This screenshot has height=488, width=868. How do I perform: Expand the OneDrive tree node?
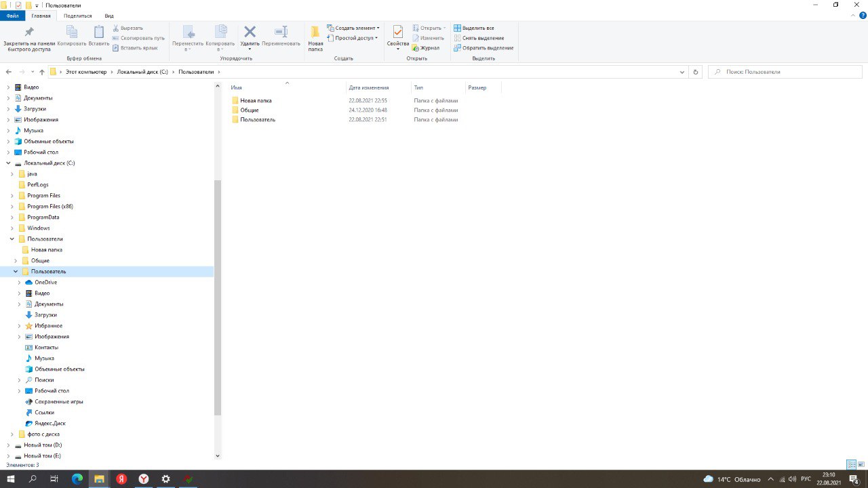[x=20, y=283]
